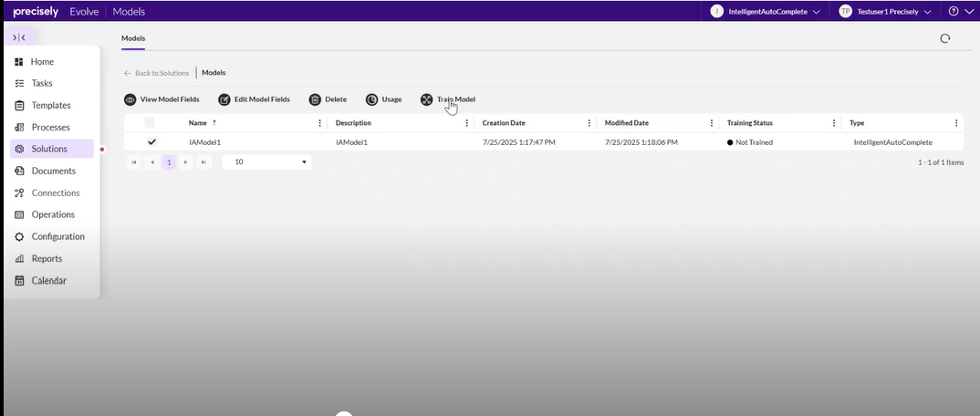Open Documents in the sidebar
The height and width of the screenshot is (416, 980).
pos(54,172)
